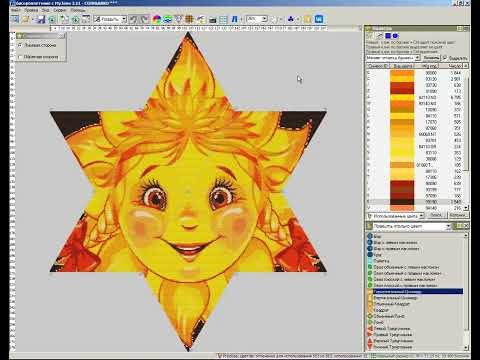This screenshot has width=480, height=360.
Task: Click the open file folder icon
Action: tap(26, 19)
